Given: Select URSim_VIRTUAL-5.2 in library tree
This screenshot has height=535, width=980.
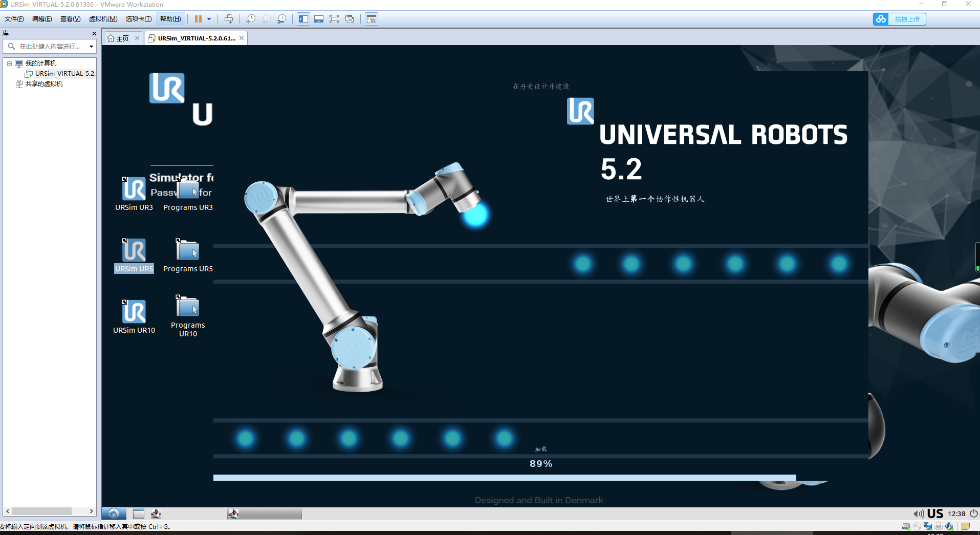Looking at the screenshot, I should 65,74.
